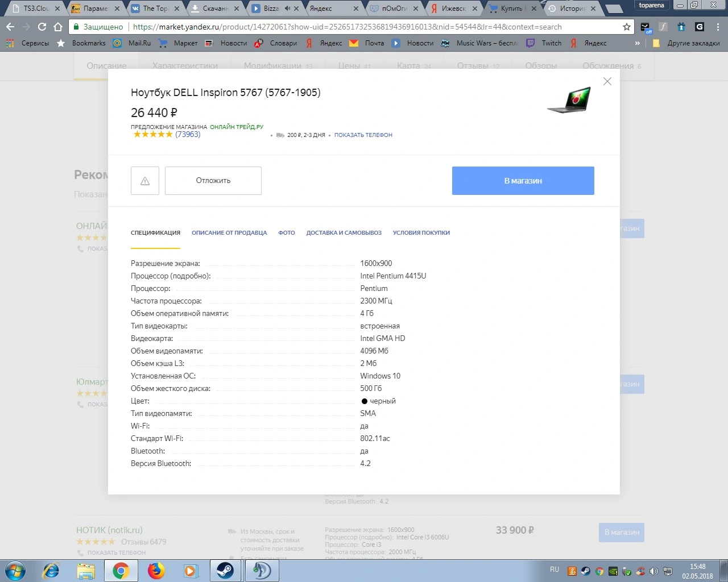728x582 pixels.
Task: Open Другие закладки folder
Action: 686,43
